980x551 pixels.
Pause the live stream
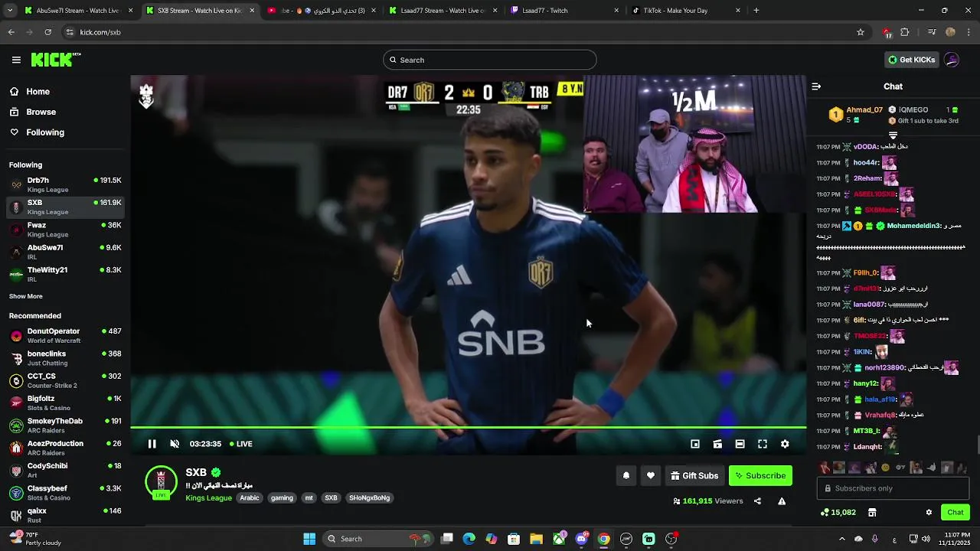tap(152, 444)
